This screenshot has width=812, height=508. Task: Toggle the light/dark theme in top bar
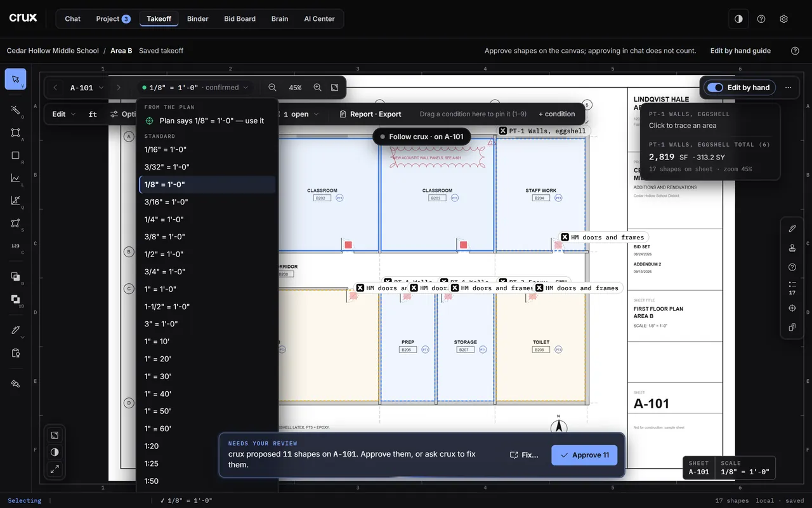coord(738,19)
